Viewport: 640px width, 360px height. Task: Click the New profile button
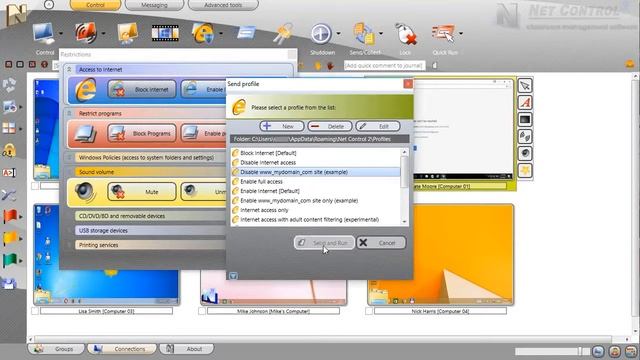282,127
